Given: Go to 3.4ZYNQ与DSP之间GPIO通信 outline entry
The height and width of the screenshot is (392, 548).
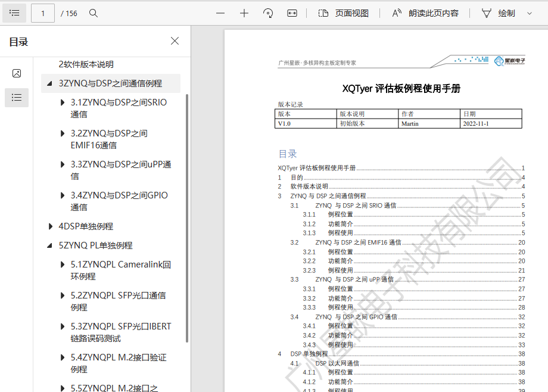Looking at the screenshot, I should (x=119, y=201).
